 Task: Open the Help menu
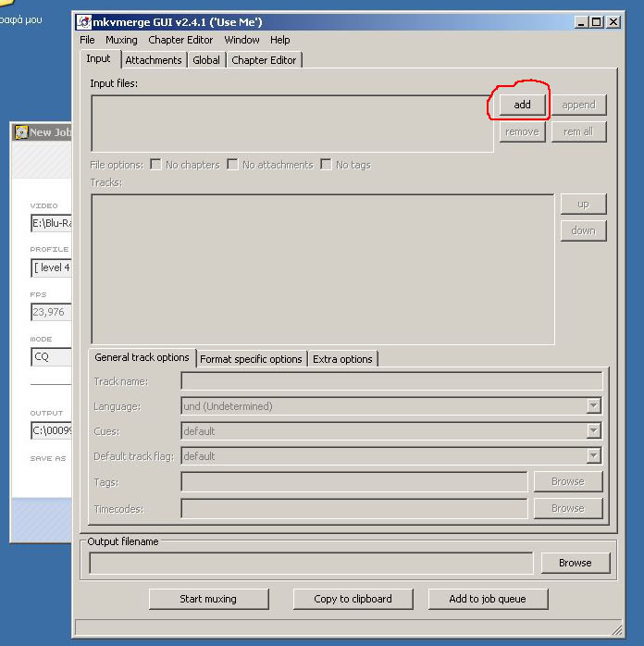280,40
